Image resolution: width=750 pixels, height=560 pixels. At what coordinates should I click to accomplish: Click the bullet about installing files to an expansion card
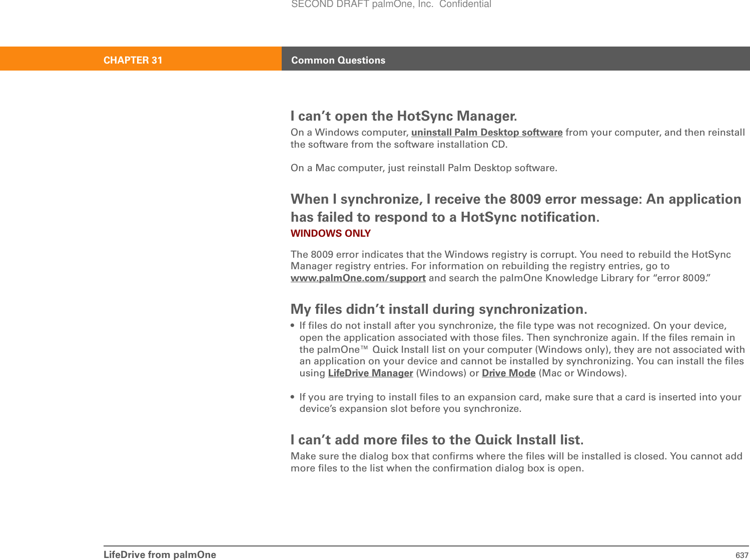[x=516, y=403]
